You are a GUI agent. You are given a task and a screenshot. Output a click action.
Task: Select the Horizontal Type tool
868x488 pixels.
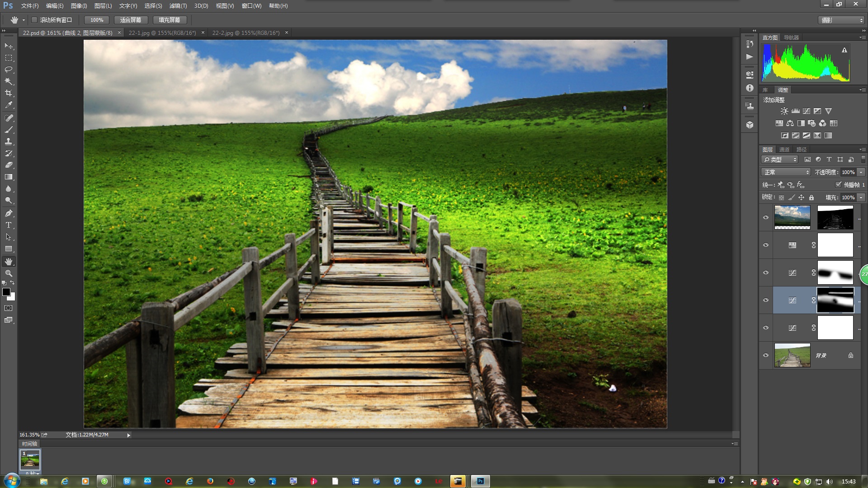(x=9, y=225)
